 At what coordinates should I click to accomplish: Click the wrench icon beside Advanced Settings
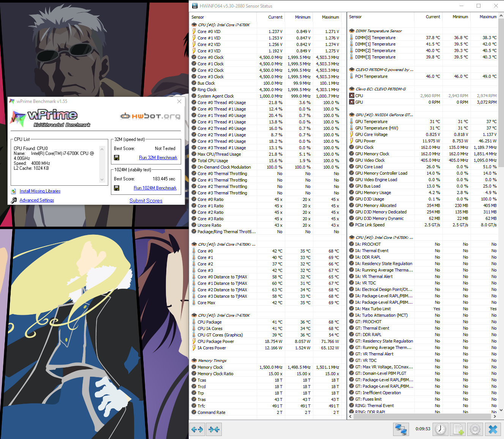(14, 200)
